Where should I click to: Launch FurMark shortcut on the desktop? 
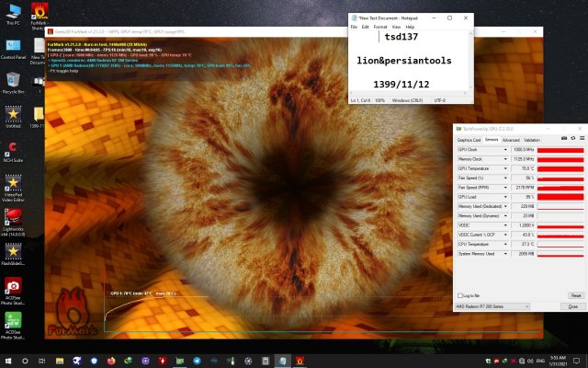click(x=40, y=12)
